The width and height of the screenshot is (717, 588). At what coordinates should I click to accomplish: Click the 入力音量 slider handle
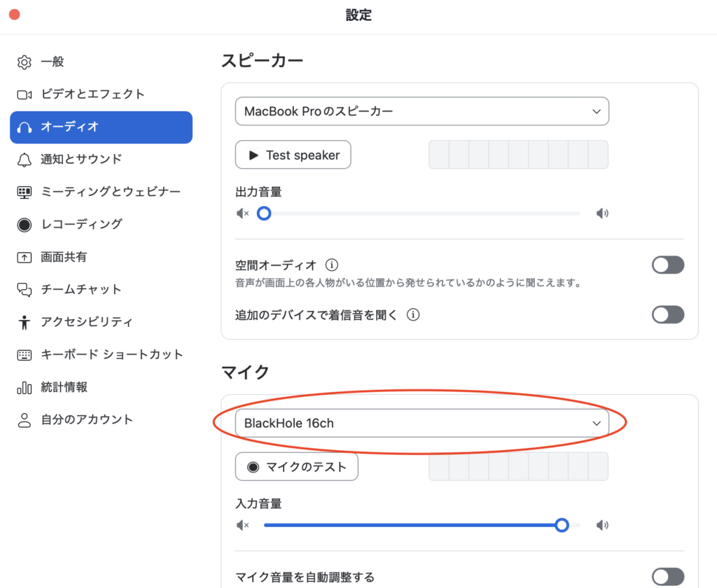click(x=562, y=525)
